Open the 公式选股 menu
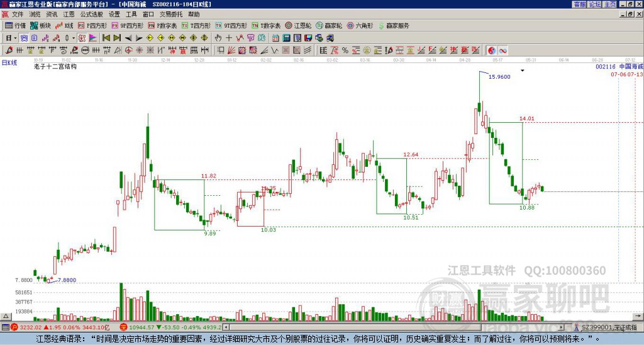This screenshot has height=345, width=644. (x=92, y=14)
